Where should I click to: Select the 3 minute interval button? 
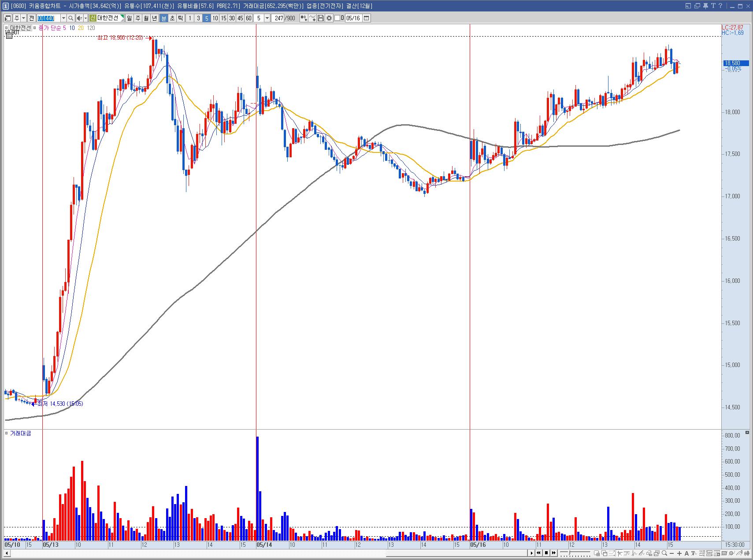(x=198, y=18)
